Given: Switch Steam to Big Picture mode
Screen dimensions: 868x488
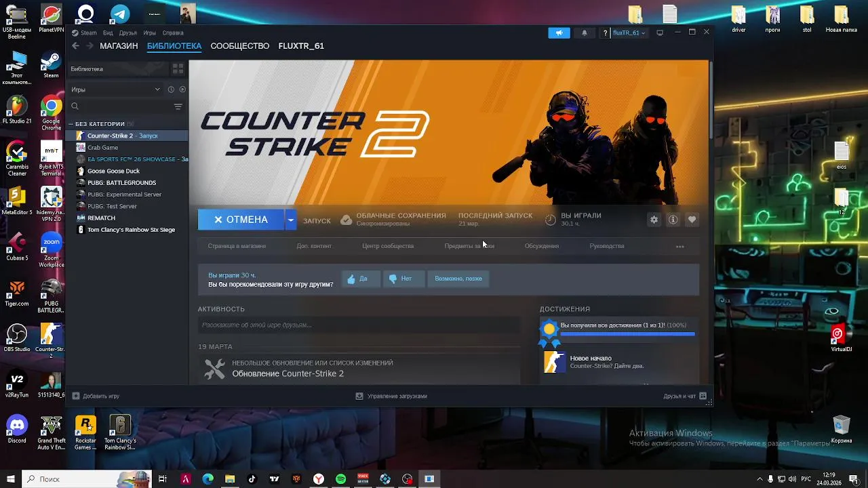Looking at the screenshot, I should pyautogui.click(x=660, y=33).
